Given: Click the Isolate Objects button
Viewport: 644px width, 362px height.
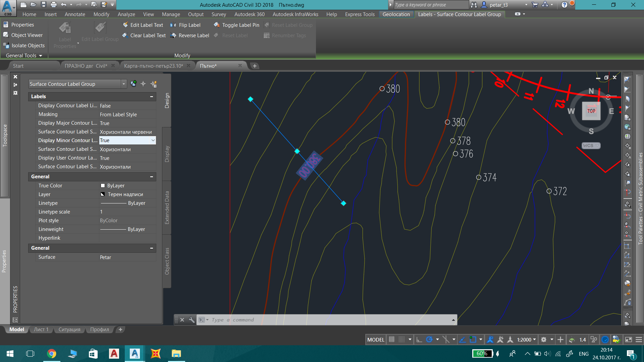Looking at the screenshot, I should tap(23, 46).
